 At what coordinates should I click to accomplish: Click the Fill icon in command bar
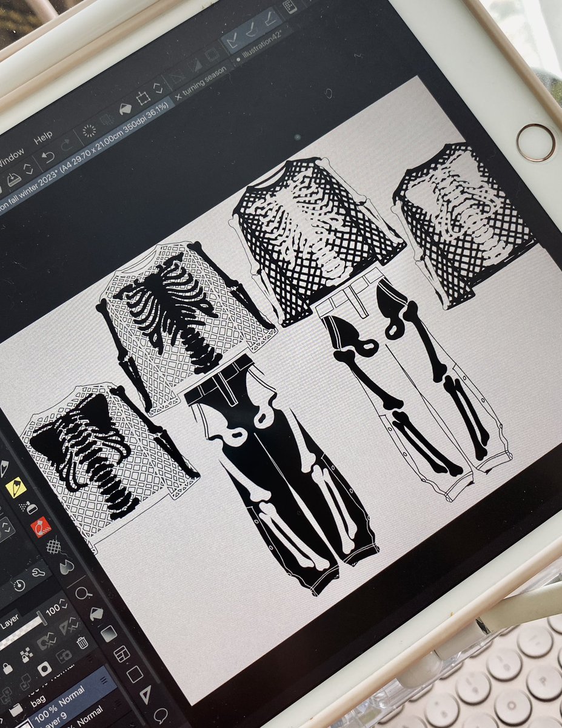(x=125, y=109)
